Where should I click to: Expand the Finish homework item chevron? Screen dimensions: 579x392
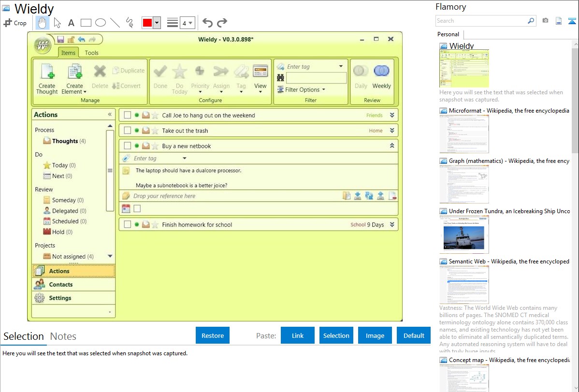(392, 224)
